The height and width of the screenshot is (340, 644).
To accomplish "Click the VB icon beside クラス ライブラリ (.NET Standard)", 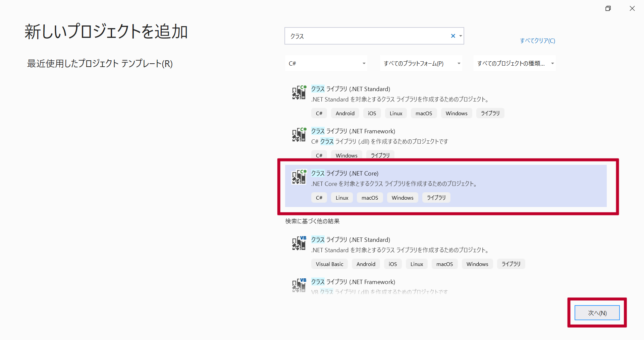I will pyautogui.click(x=298, y=244).
